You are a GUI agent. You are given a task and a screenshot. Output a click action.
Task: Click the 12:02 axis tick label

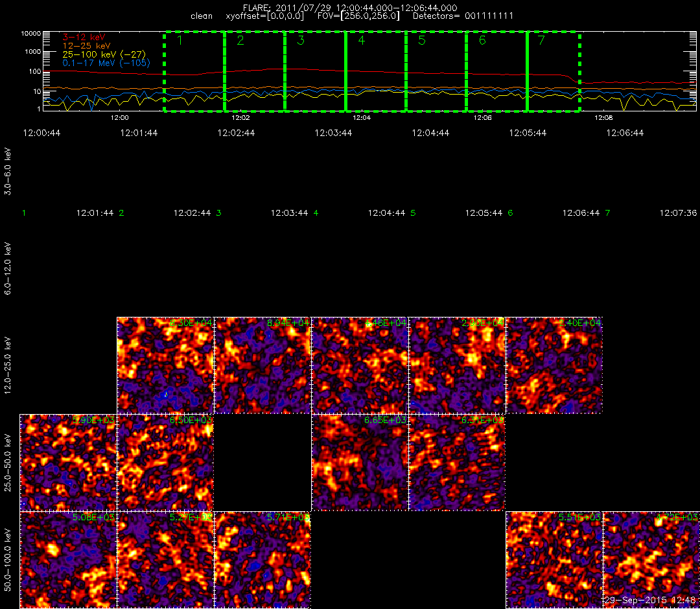(x=240, y=118)
